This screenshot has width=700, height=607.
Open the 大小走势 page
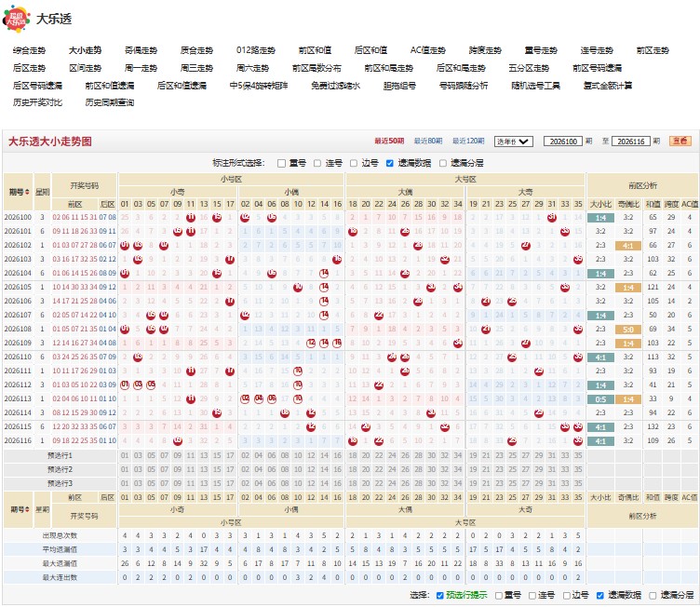[x=85, y=50]
